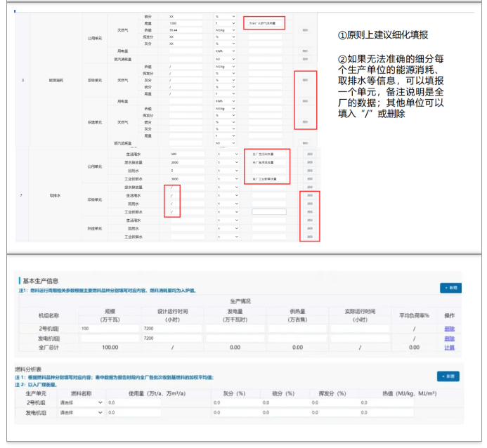The height and width of the screenshot is (448, 487).
Task: Click the 公用单元 废水排放量 value field showing 2000
Action: point(186,162)
